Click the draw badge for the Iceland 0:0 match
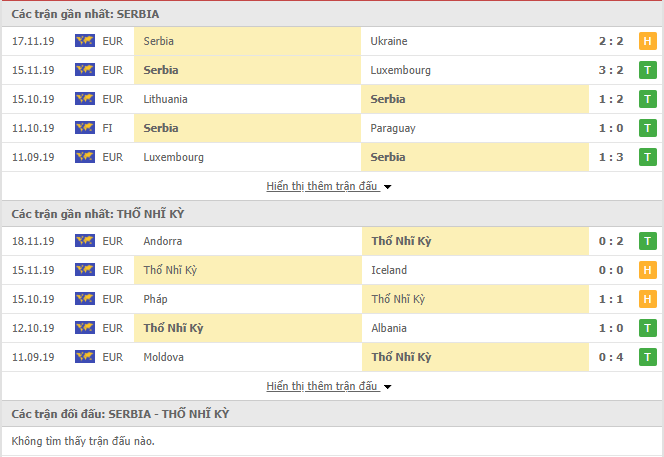The height and width of the screenshot is (457, 664). 647,270
